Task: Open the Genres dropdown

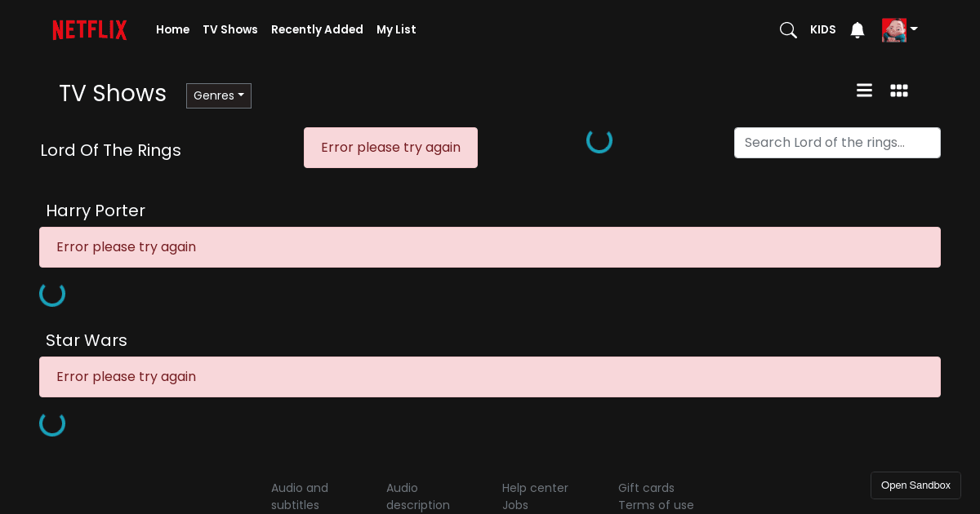Action: pyautogui.click(x=218, y=95)
